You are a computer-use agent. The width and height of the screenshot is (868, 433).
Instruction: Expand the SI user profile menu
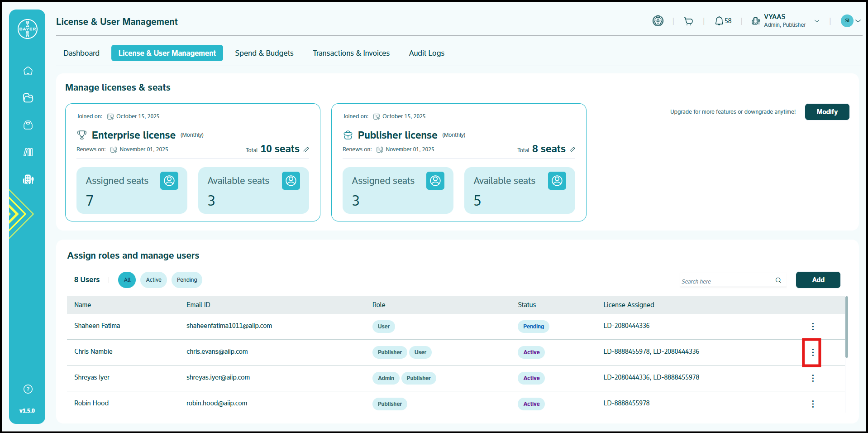858,21
